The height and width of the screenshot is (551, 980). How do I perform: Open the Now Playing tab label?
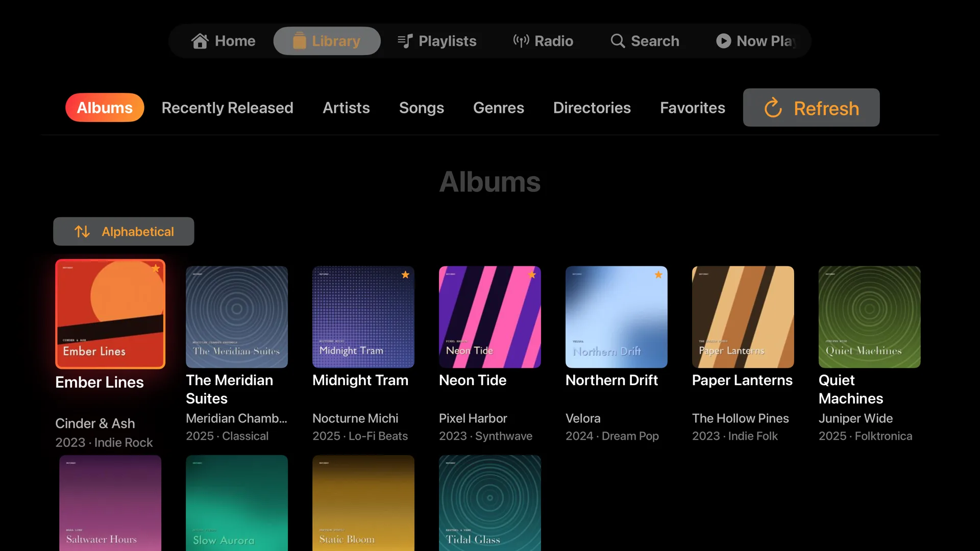pyautogui.click(x=767, y=41)
